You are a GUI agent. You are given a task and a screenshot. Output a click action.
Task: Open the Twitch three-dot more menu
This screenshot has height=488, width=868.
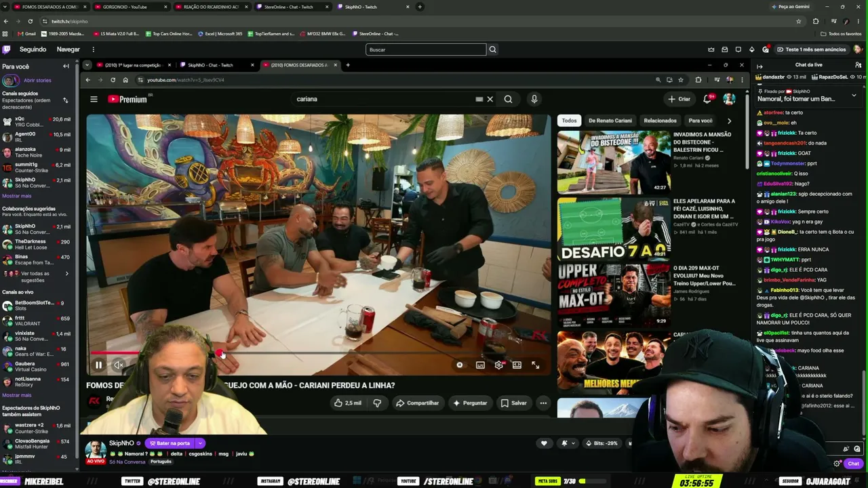pyautogui.click(x=94, y=49)
